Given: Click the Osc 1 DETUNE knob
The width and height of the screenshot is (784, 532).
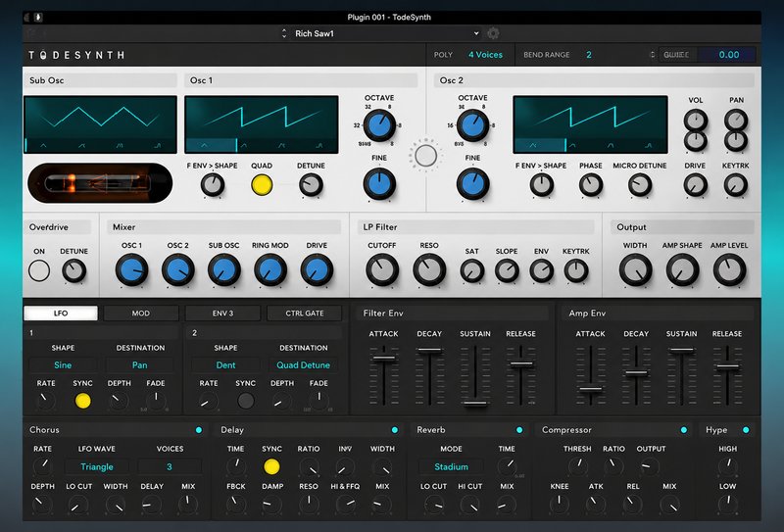Looking at the screenshot, I should [x=311, y=185].
